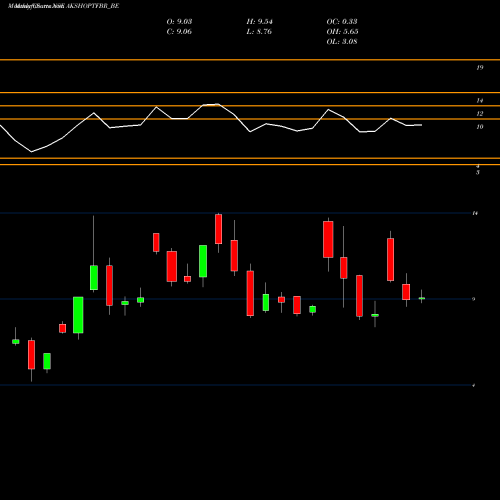This screenshot has height=500, width=500.
Task: Click the OH: 5.65 reading
Action: coord(342,32)
